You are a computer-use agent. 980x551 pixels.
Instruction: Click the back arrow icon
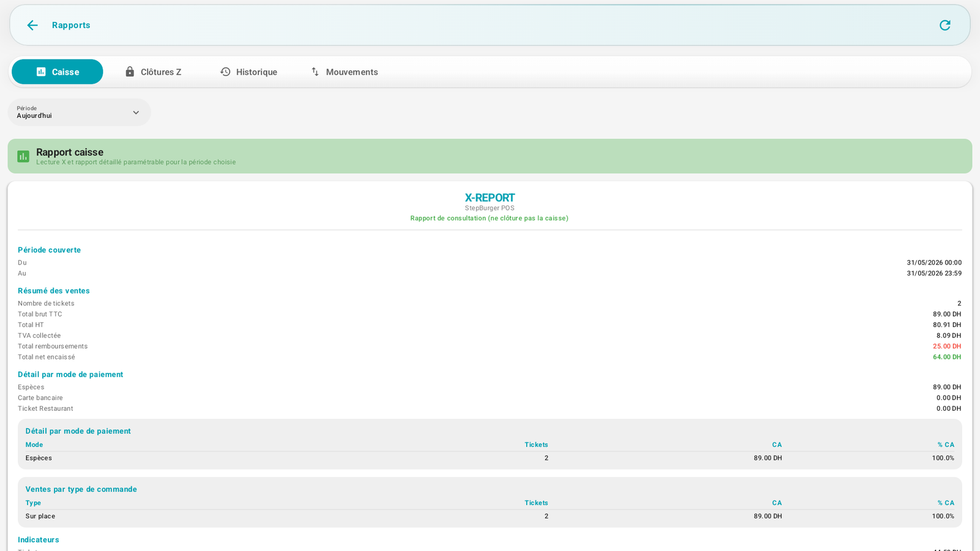pos(32,25)
